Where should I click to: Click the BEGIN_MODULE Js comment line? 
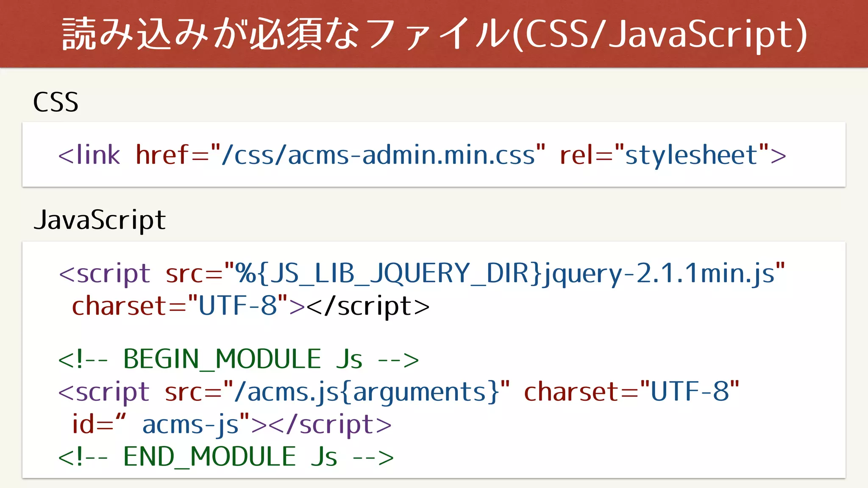coord(238,359)
